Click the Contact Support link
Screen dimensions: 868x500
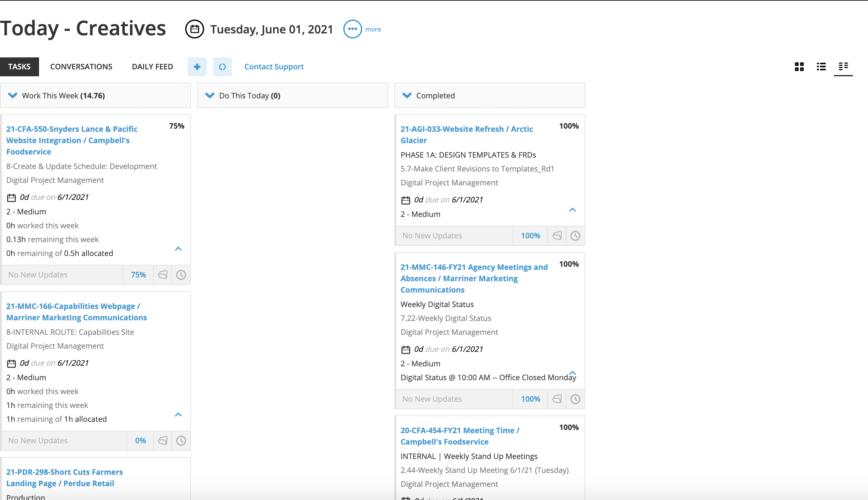(274, 67)
